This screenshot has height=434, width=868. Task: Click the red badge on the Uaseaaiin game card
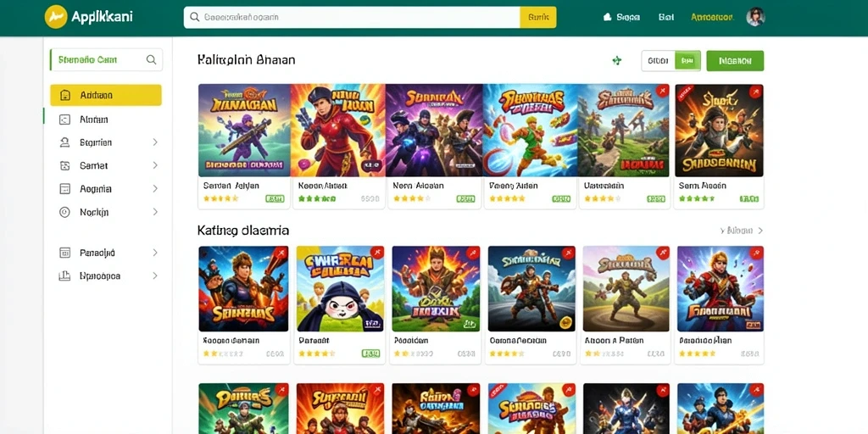(x=661, y=92)
